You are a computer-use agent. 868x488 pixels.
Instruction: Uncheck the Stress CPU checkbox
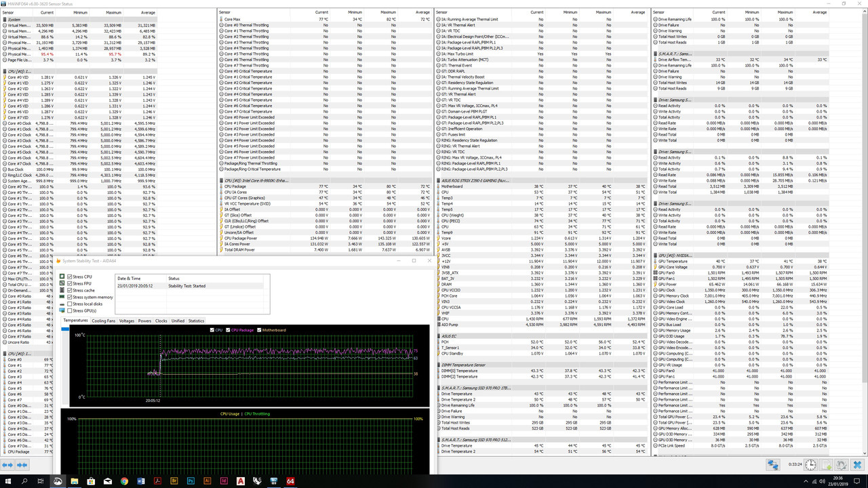(69, 277)
